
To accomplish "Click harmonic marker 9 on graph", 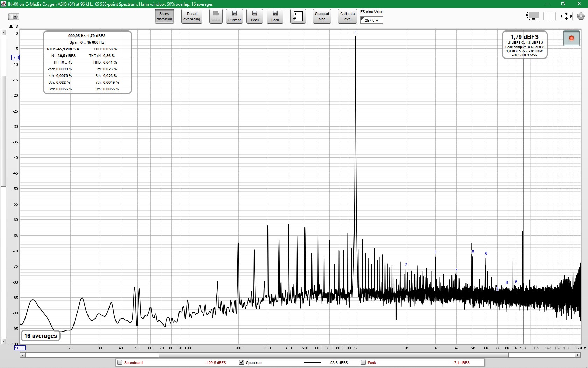I will tap(516, 281).
